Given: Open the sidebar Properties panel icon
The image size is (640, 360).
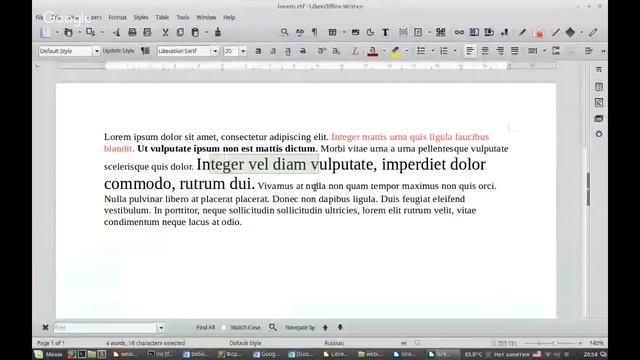Looking at the screenshot, I should coord(599,87).
